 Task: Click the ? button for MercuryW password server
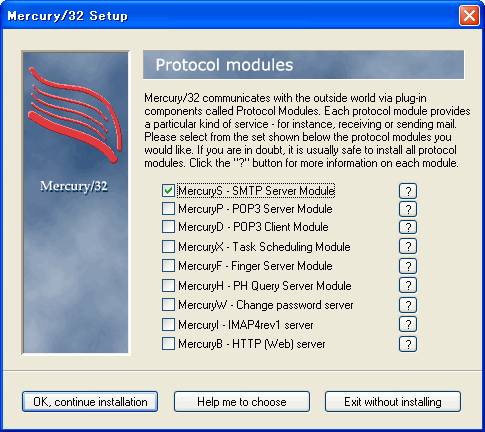408,305
